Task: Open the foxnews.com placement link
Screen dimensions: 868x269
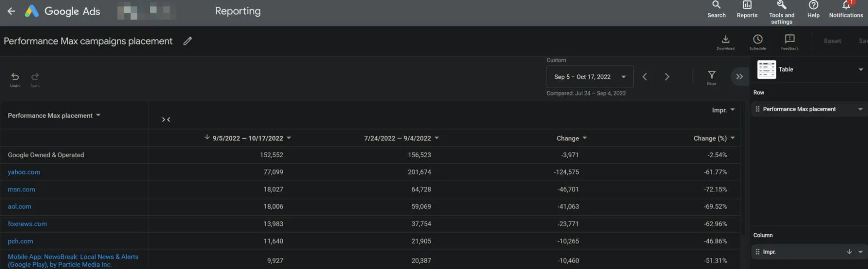Action: point(27,224)
